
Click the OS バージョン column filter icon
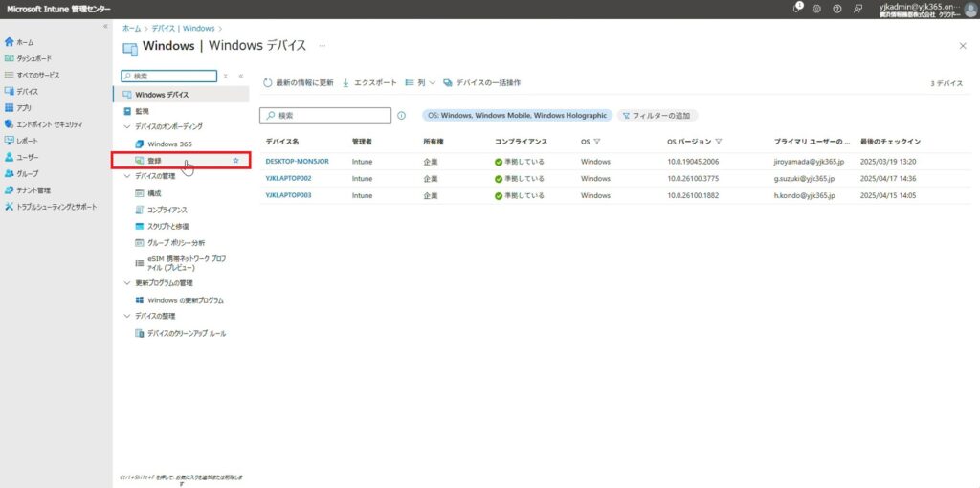718,142
